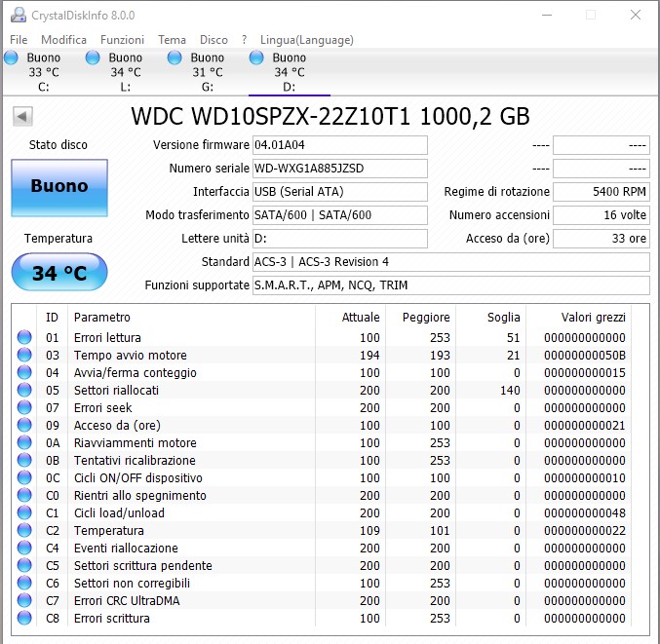The height and width of the screenshot is (644, 660).
Task: Click Errori CRC UltraDMA parameter name
Action: (x=127, y=601)
